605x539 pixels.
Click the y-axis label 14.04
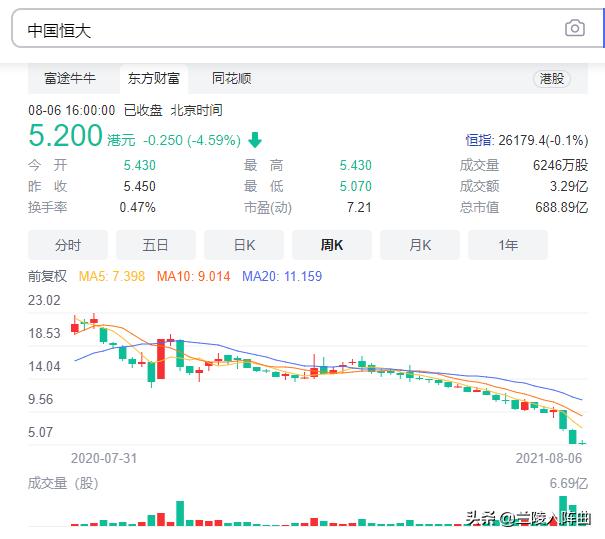pyautogui.click(x=44, y=366)
